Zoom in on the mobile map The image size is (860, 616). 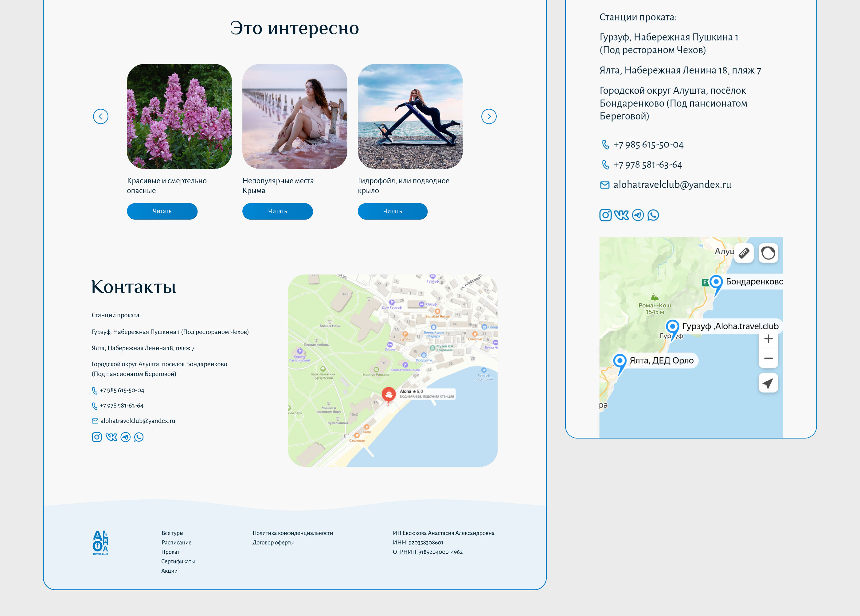(768, 339)
